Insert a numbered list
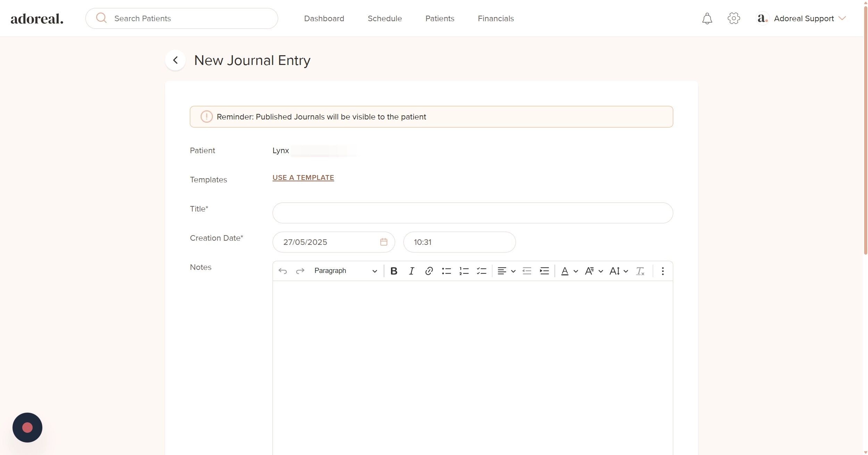 (x=464, y=271)
